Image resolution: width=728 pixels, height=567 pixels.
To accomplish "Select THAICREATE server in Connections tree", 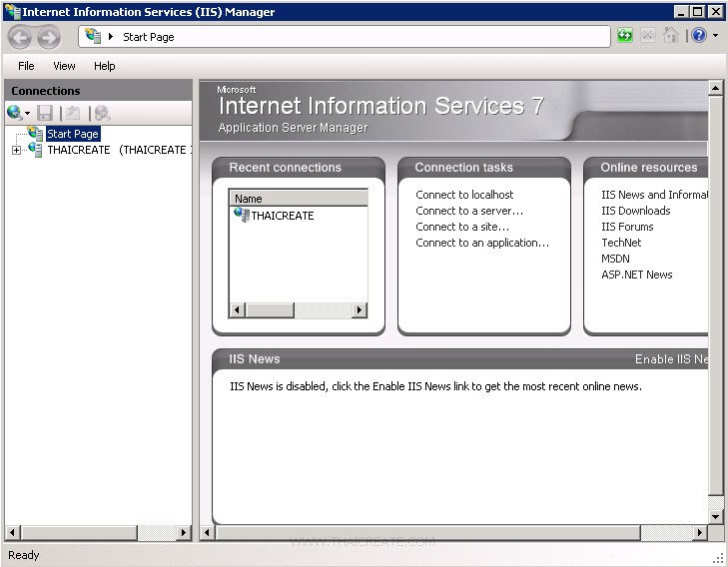I will pyautogui.click(x=119, y=150).
